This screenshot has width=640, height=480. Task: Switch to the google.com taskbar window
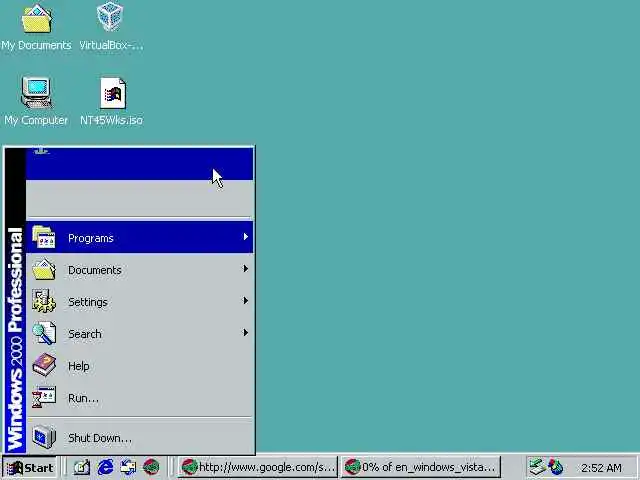pos(258,467)
